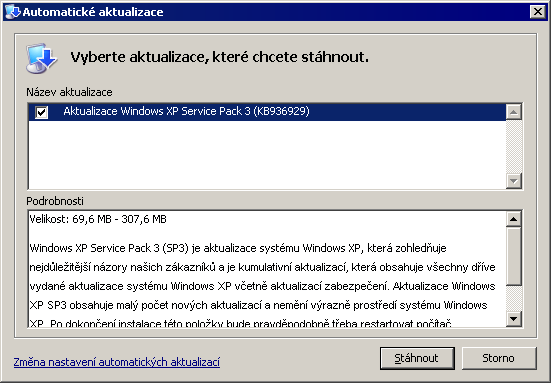This screenshot has height=383, width=551.
Task: Click Podrobnosti scrollbar track below the thumb
Action: 513,298
